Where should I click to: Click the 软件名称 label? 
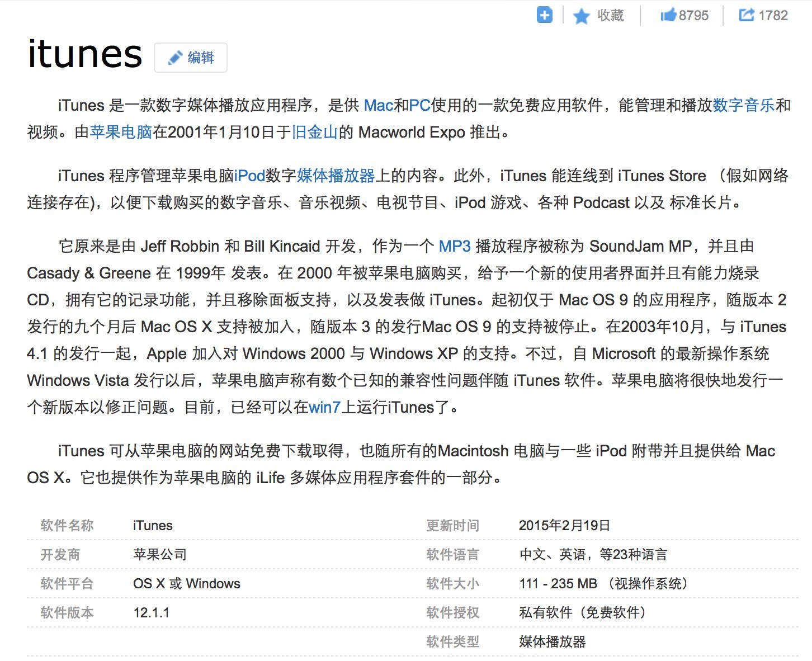[67, 525]
